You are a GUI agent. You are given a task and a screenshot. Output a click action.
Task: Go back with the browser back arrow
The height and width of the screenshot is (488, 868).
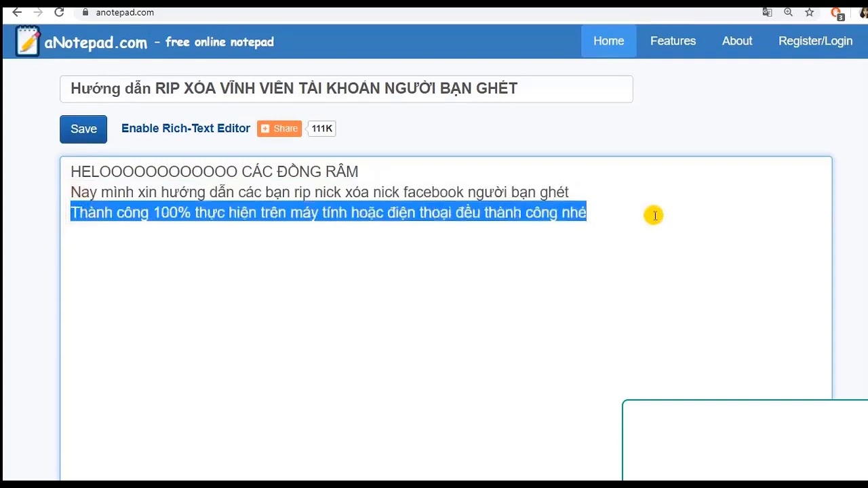(17, 12)
